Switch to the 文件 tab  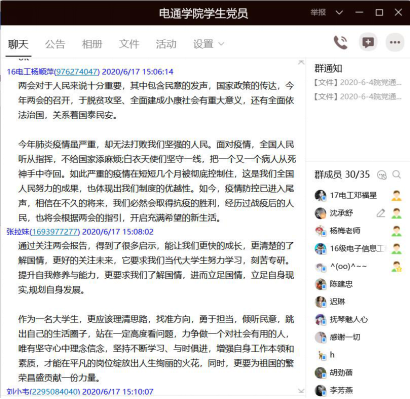click(x=129, y=44)
